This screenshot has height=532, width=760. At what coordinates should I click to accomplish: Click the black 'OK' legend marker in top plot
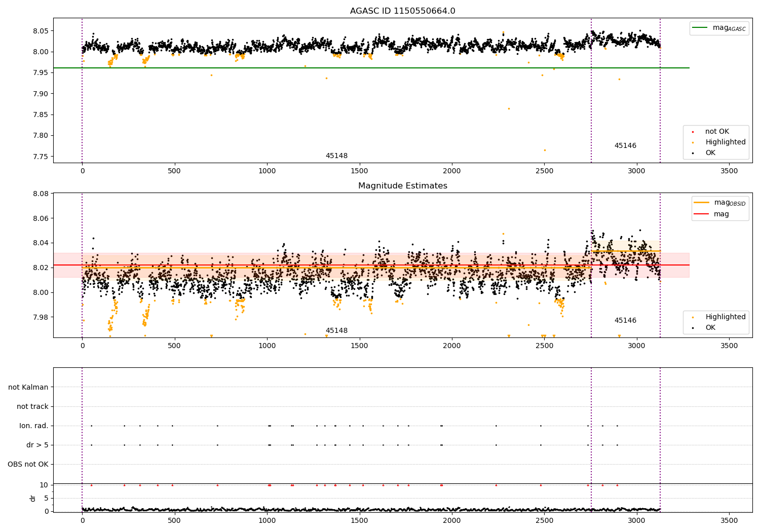(693, 153)
